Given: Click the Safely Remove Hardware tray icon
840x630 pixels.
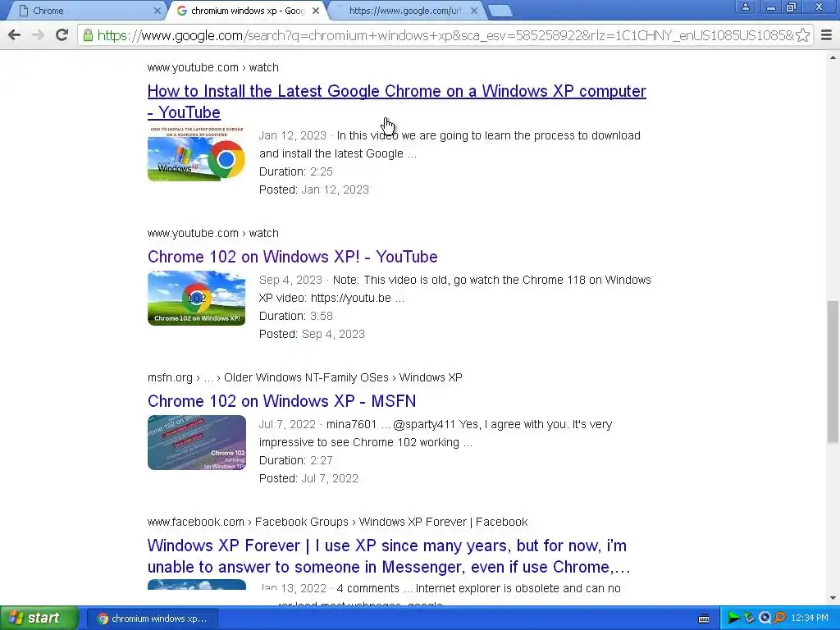Looking at the screenshot, I should pyautogui.click(x=749, y=619).
